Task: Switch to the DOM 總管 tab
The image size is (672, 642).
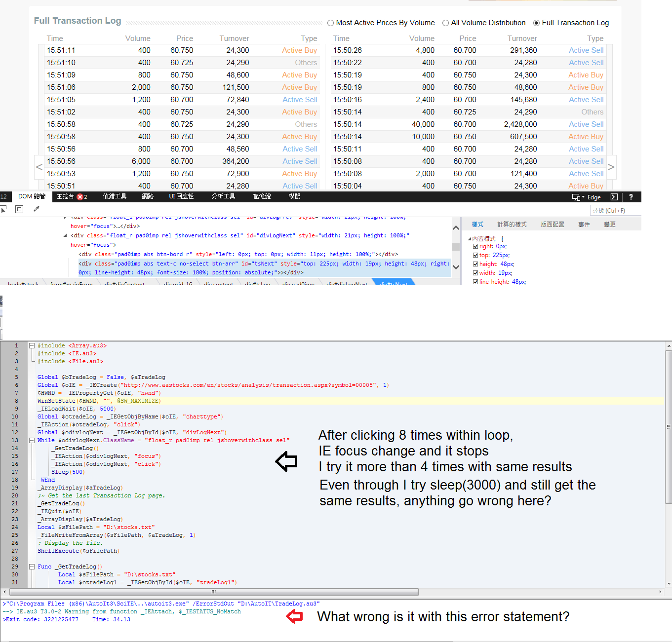Action: tap(32, 196)
